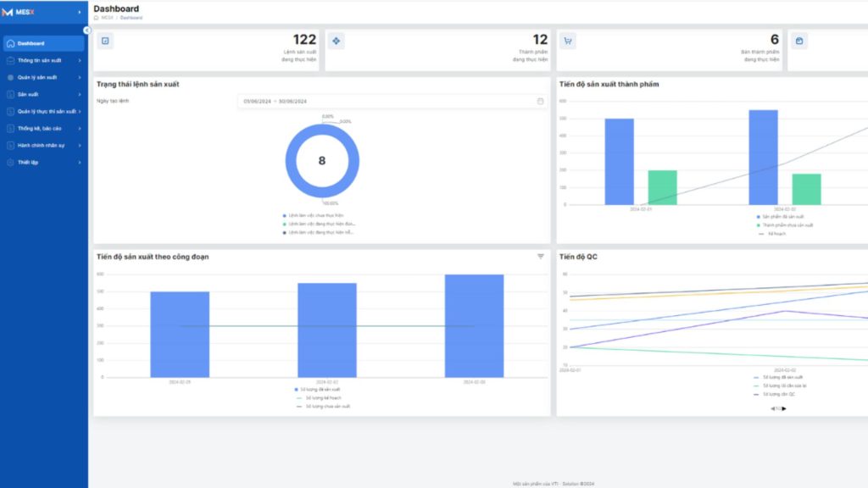This screenshot has height=488, width=868.
Task: Go to next QC legend page arrow
Action: pyautogui.click(x=784, y=408)
